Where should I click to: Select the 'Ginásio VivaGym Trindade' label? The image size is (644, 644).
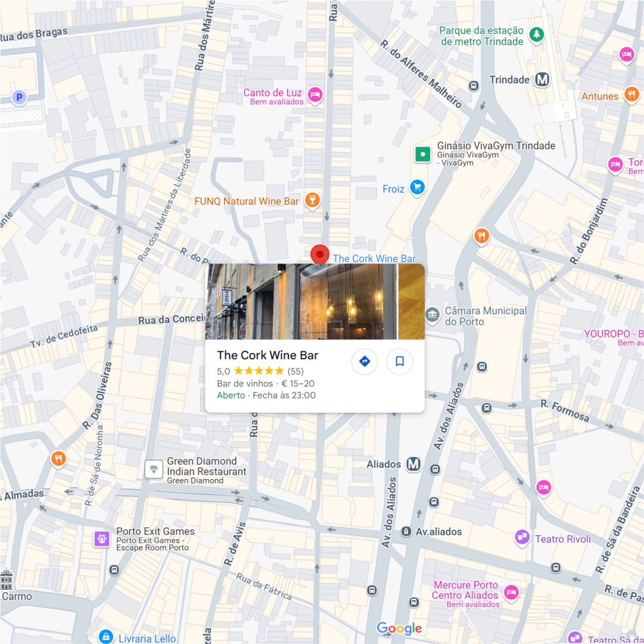click(496, 146)
